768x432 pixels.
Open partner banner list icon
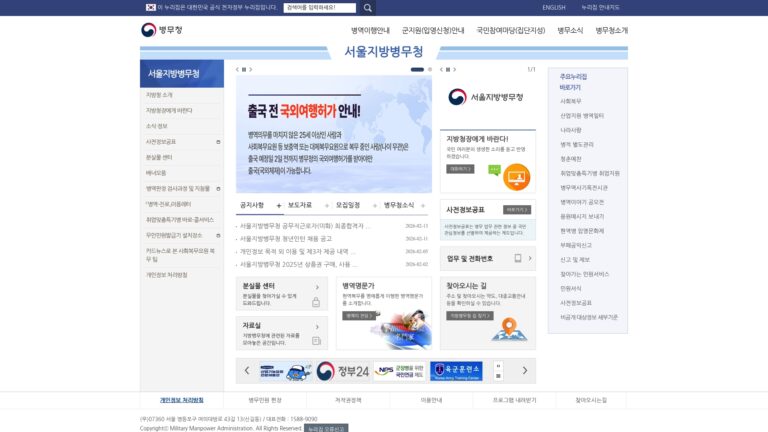(499, 376)
